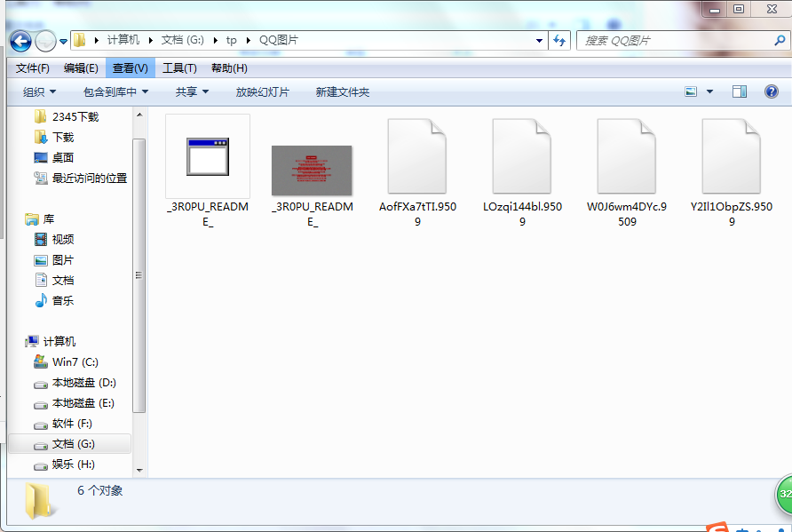Expand the arrow after tp breadcrumb

248,40
